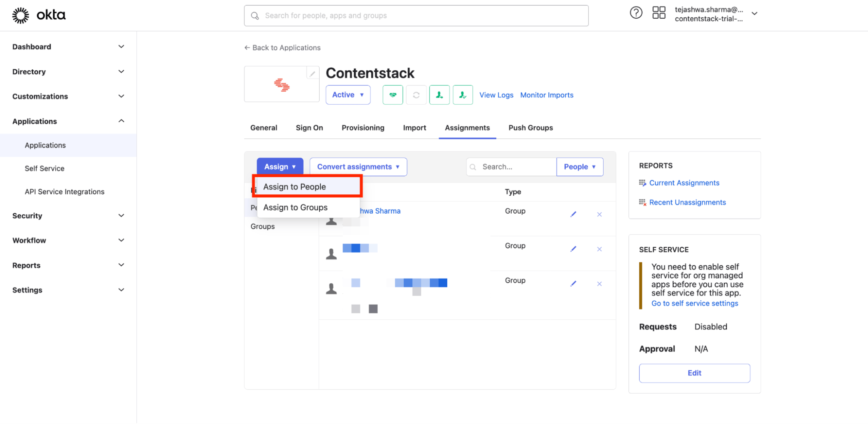This screenshot has height=424, width=868.
Task: Click the Current Assignments report icon
Action: pos(643,183)
